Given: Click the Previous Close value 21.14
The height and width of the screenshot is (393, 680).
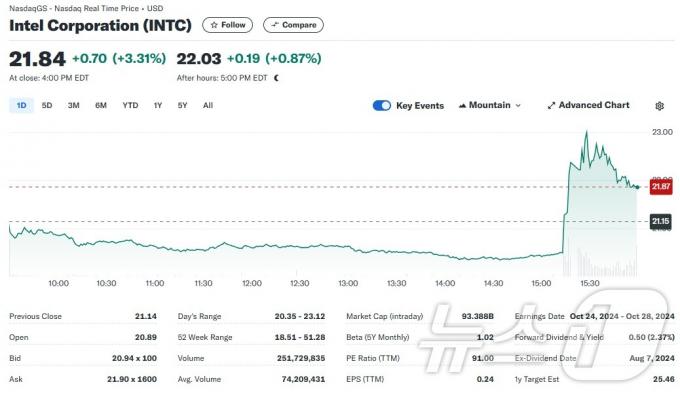Looking at the screenshot, I should coord(146,316).
